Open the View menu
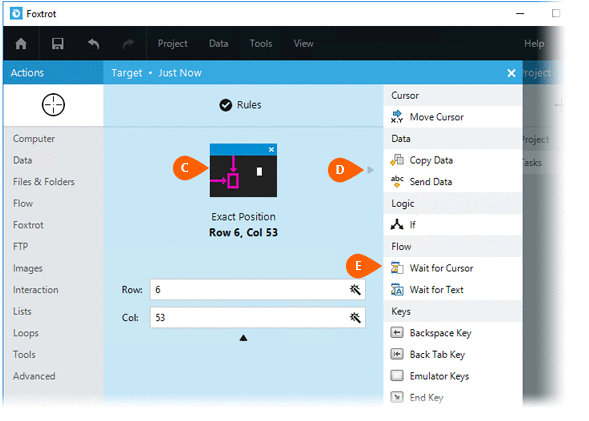The image size is (589, 421). click(304, 44)
